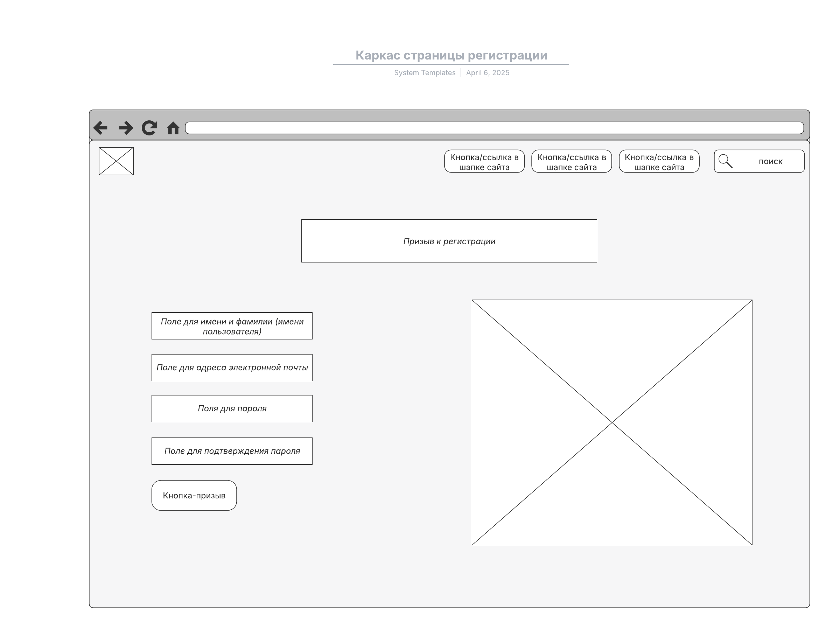This screenshot has height=638, width=840.
Task: Click the home icon in browser bar
Action: tap(173, 128)
